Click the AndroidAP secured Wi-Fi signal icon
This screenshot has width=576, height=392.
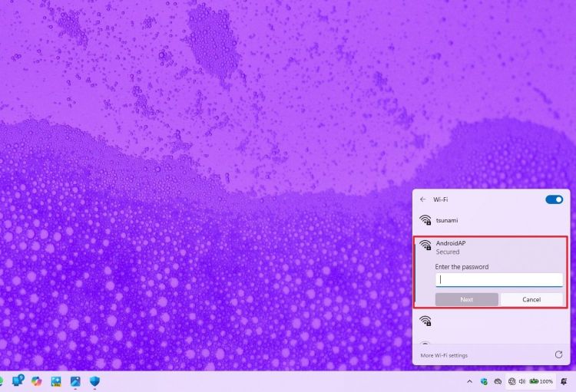[x=425, y=246]
